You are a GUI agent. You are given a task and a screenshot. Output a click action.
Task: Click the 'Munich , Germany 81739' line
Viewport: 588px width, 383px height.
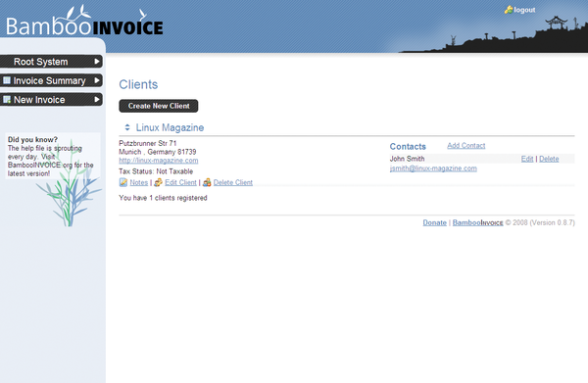158,152
